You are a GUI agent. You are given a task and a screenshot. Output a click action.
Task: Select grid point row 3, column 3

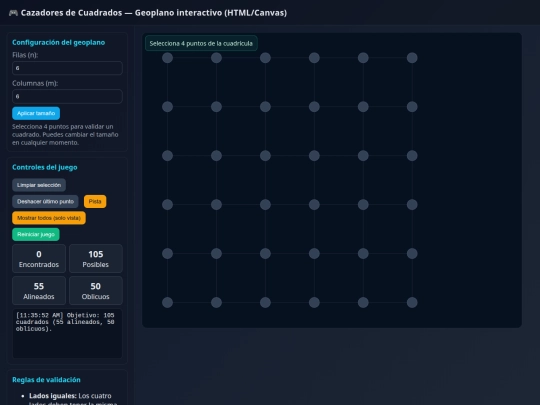(x=265, y=156)
